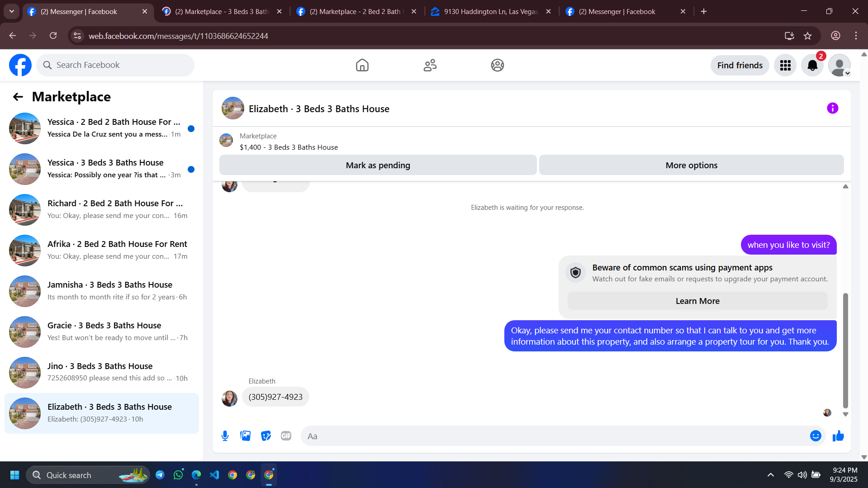
Task: Open Afrika 2 Bed 2 Bath conversation
Action: click(102, 251)
